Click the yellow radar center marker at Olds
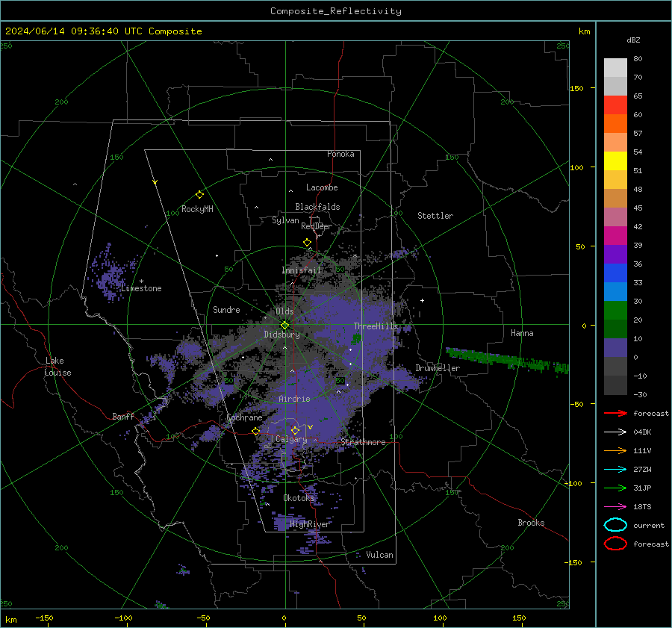 (284, 326)
